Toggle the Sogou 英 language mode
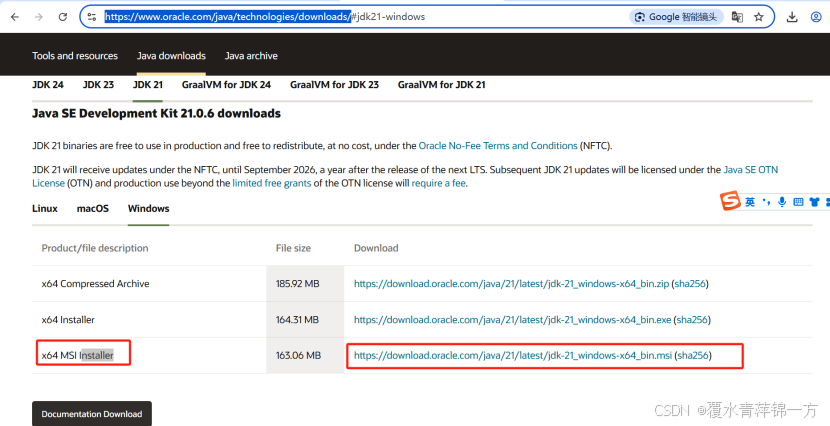The height and width of the screenshot is (426, 830). click(750, 202)
